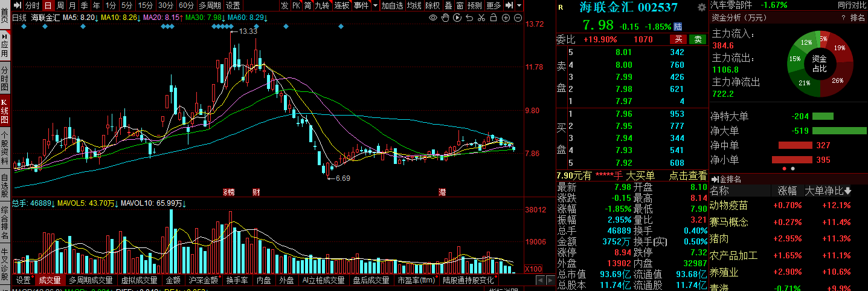Click the R badge beside 海联金汇
This screenshot has width=868, height=291.
[561, 8]
